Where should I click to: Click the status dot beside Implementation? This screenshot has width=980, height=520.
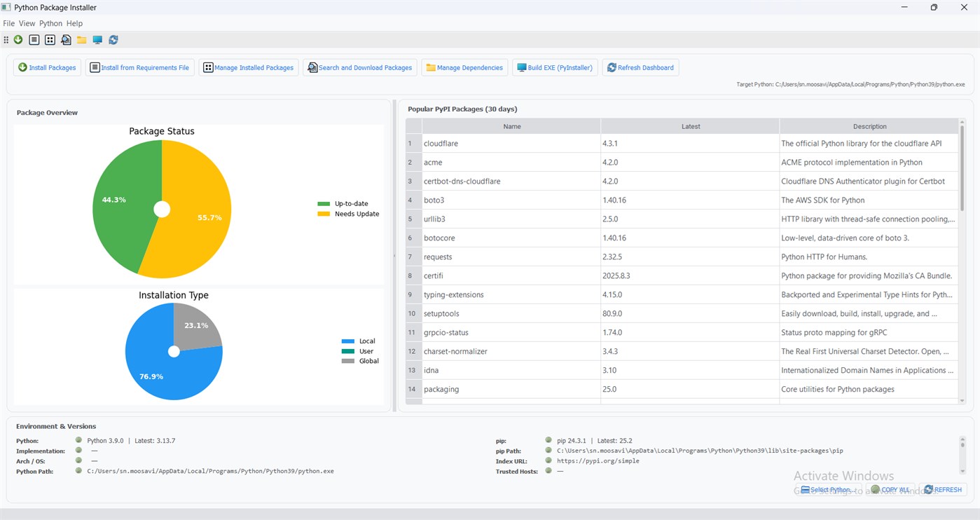click(78, 451)
